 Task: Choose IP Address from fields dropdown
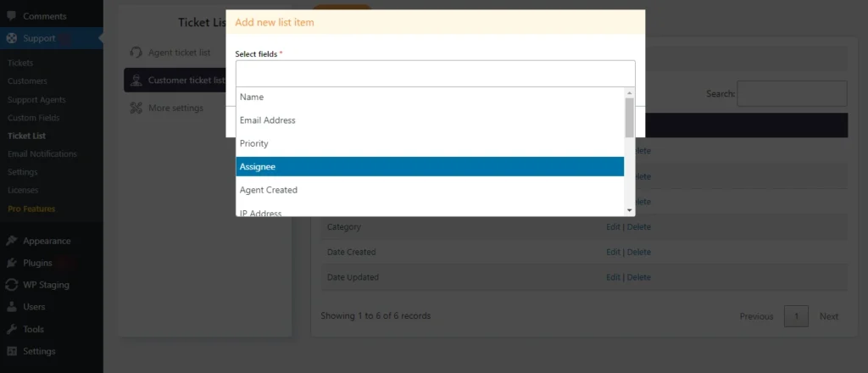pyautogui.click(x=430, y=212)
